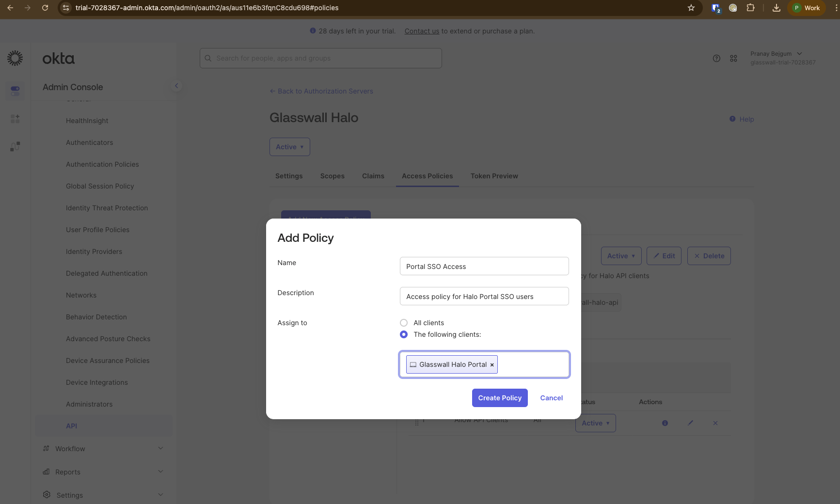
Task: Open Identity Providers in sidebar
Action: pos(94,252)
